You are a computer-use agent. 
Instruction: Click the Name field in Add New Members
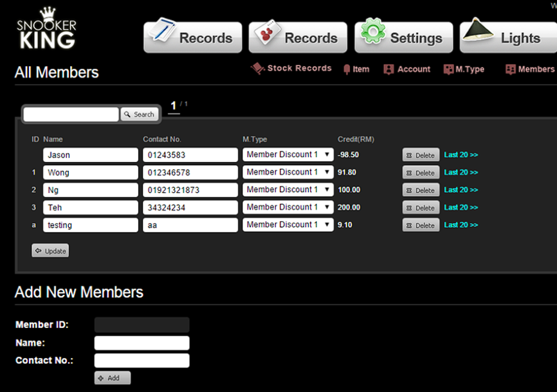[142, 343]
